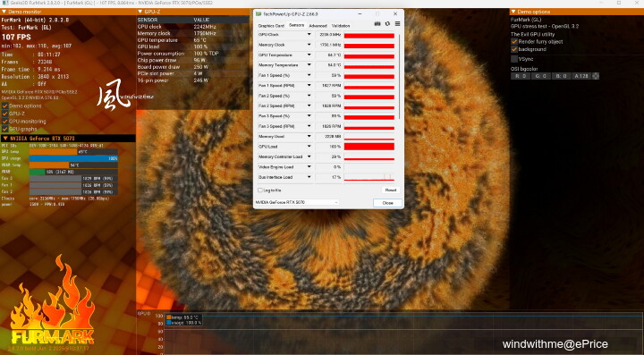Enable the VSync checkbox
The image size is (644, 355).
click(x=513, y=59)
